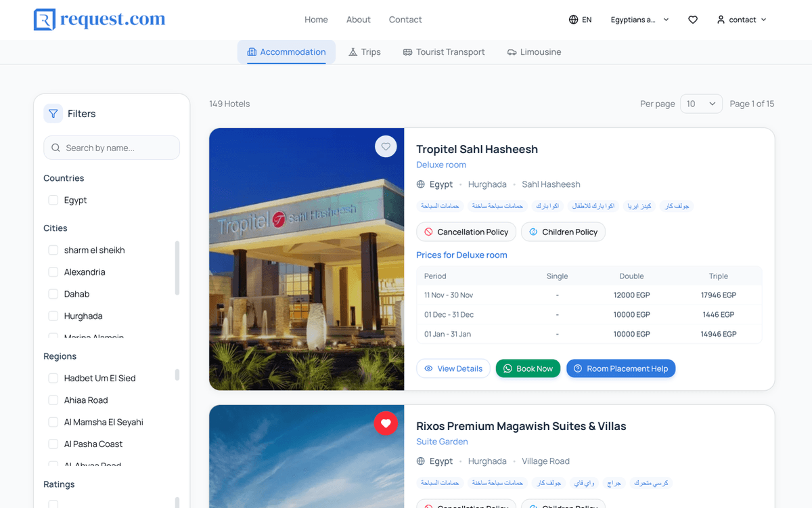The height and width of the screenshot is (508, 812).
Task: Open the wishlist heart icon in header
Action: tap(693, 20)
